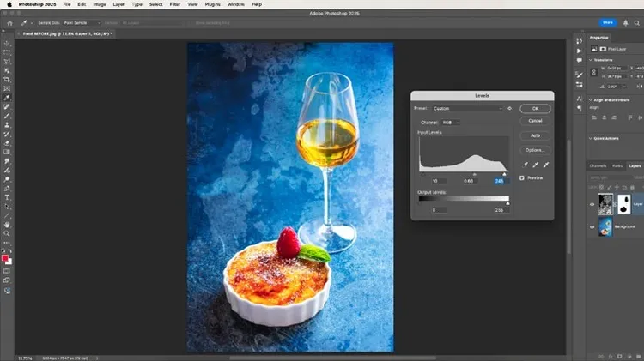
Task: Collapse the Quick Actions section
Action: [x=591, y=138]
